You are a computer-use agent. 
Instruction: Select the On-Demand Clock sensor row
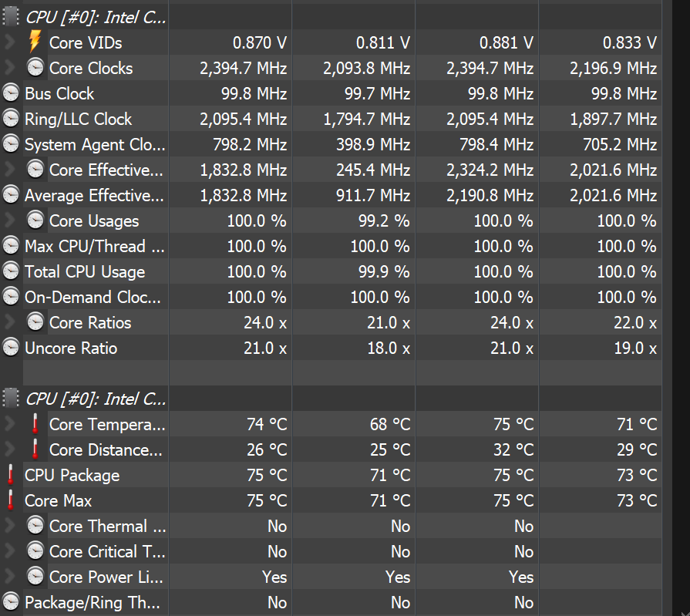[93, 297]
